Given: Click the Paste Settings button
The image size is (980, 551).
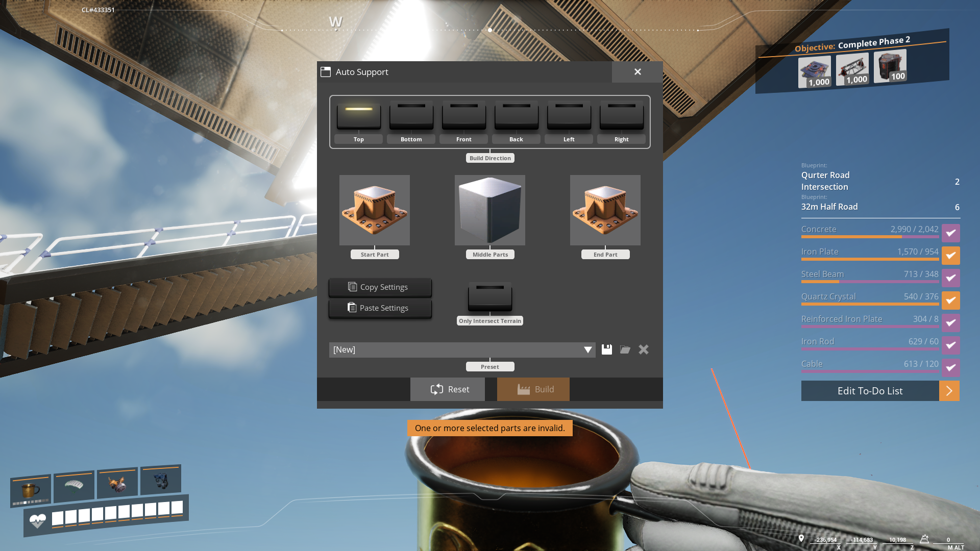Looking at the screenshot, I should tap(380, 308).
